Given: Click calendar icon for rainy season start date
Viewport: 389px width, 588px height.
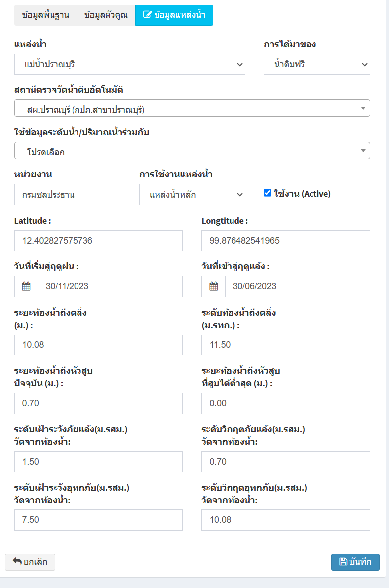Looking at the screenshot, I should 26,286.
